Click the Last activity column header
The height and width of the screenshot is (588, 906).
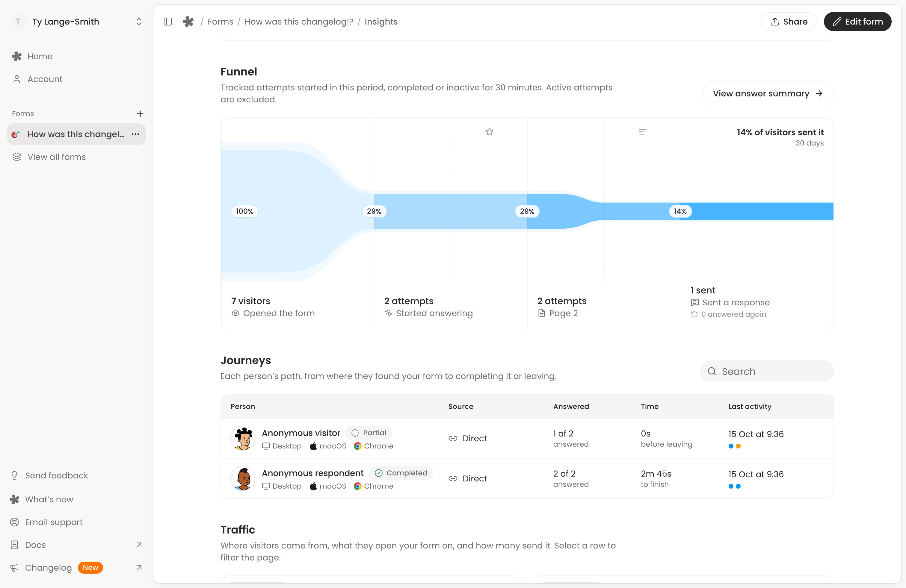[x=750, y=407]
